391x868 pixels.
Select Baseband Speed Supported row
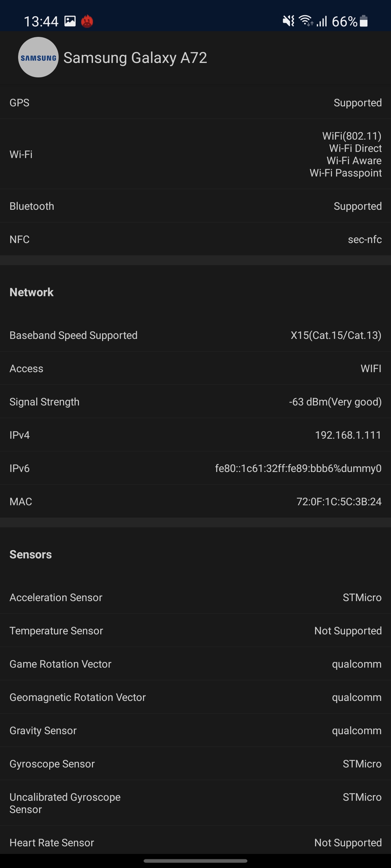(x=195, y=335)
